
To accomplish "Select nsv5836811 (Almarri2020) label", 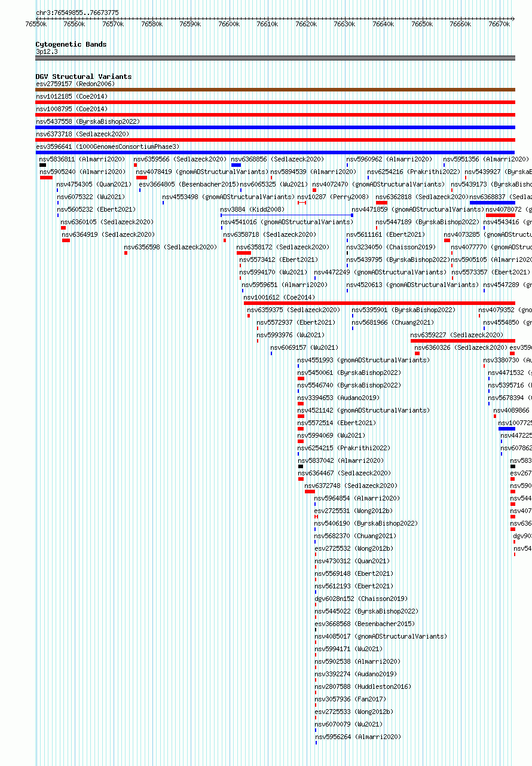I will tap(82, 159).
